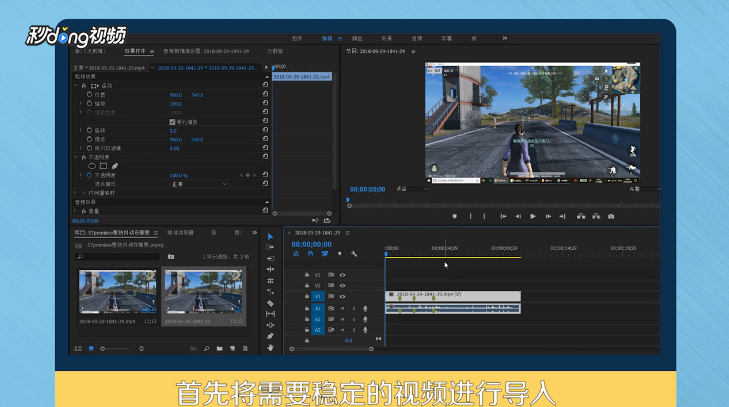Screen dimensions: 729x407
Task: Click Export Frame camera icon
Action: (x=611, y=216)
